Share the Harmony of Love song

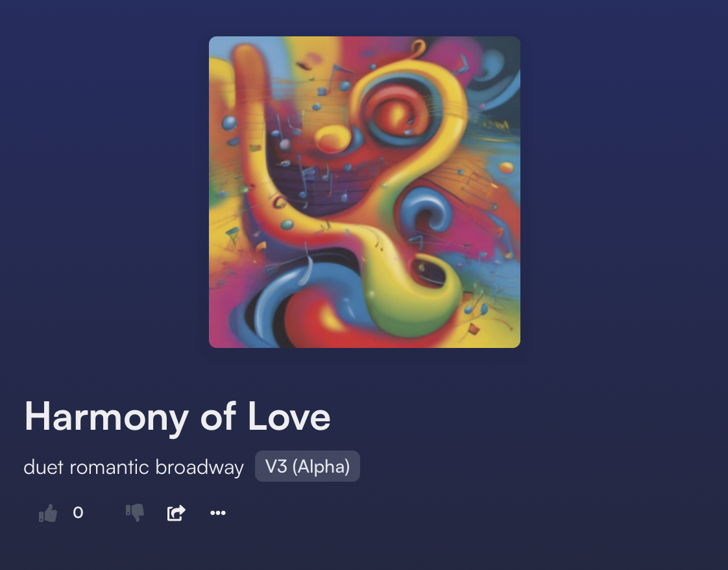[x=176, y=513]
